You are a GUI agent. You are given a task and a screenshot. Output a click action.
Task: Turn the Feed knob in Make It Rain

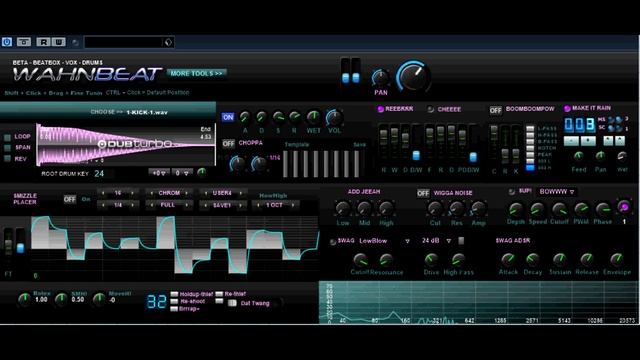578,156
